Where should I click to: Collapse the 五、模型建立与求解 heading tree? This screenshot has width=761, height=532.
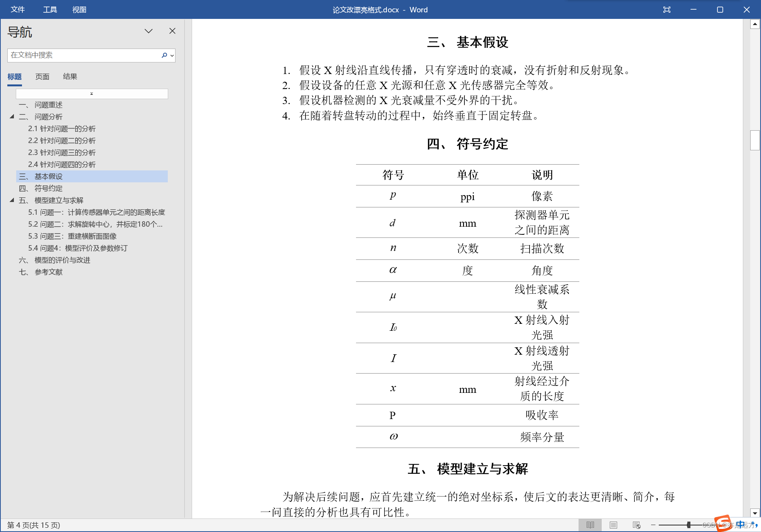(12, 200)
